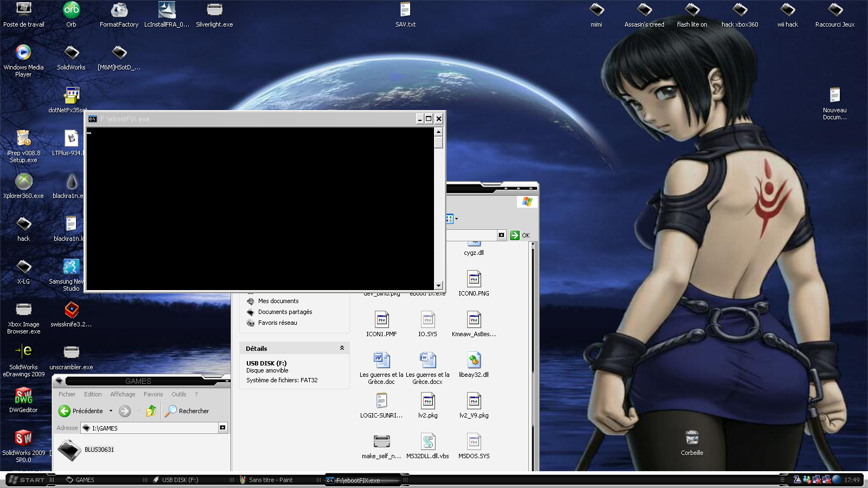Launch Windows Media Player icon
Viewport: 868px width, 488px height.
point(23,60)
